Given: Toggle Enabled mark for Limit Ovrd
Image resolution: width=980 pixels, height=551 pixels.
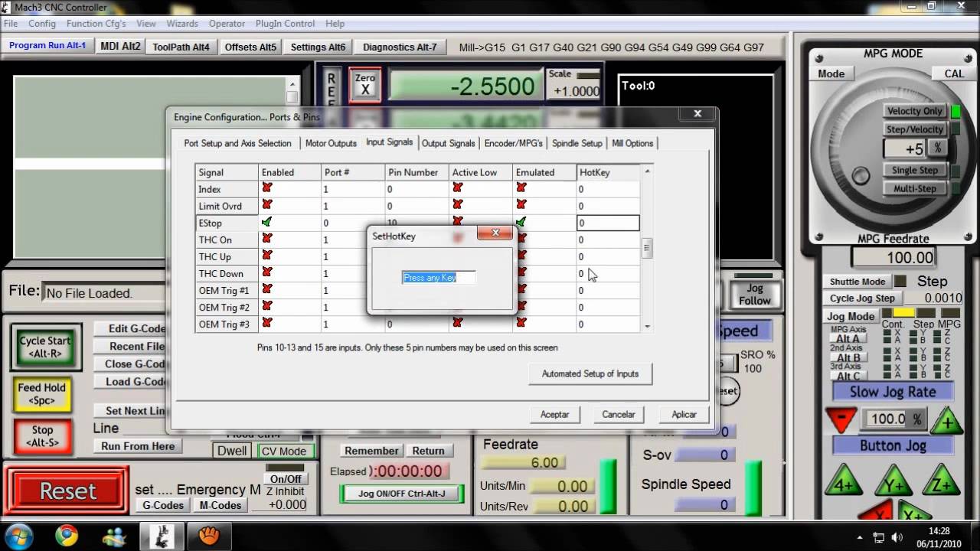Looking at the screenshot, I should pyautogui.click(x=266, y=205).
